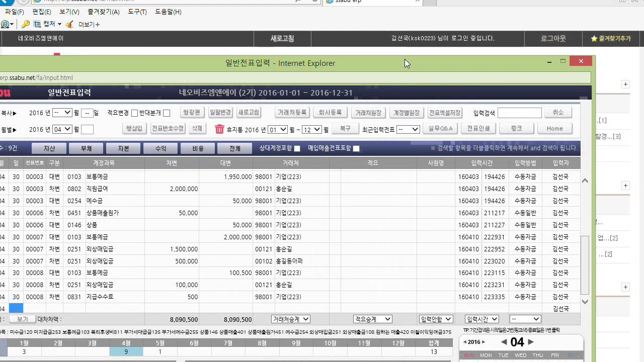This screenshot has height=362, width=644.
Task: Click the 전표번호수정 button
Action: click(168, 129)
